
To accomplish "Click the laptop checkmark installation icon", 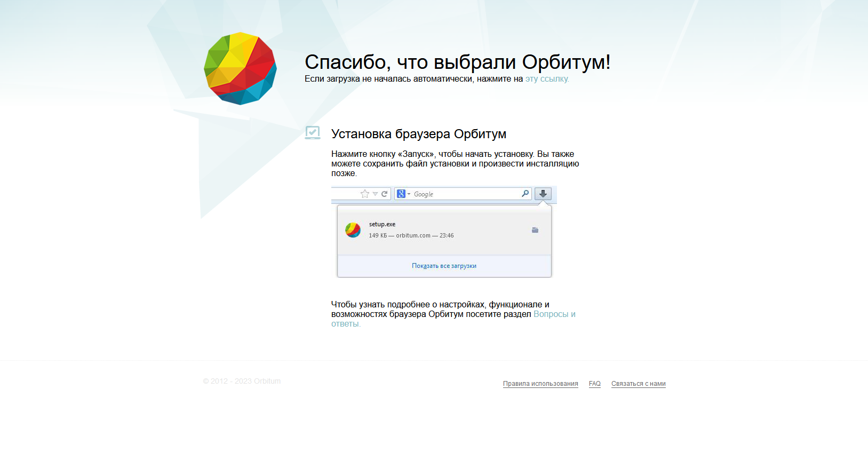I will (x=313, y=133).
